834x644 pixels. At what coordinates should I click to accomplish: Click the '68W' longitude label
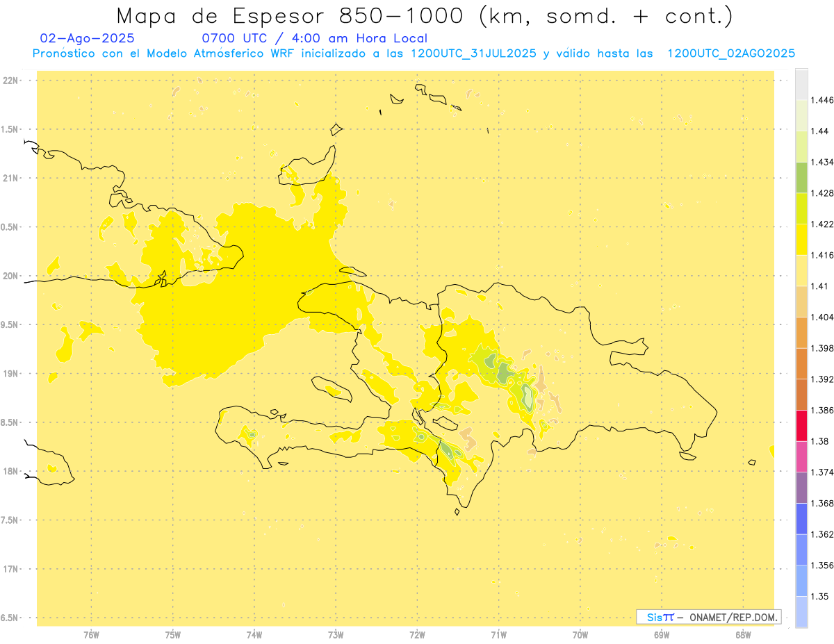[x=743, y=635]
